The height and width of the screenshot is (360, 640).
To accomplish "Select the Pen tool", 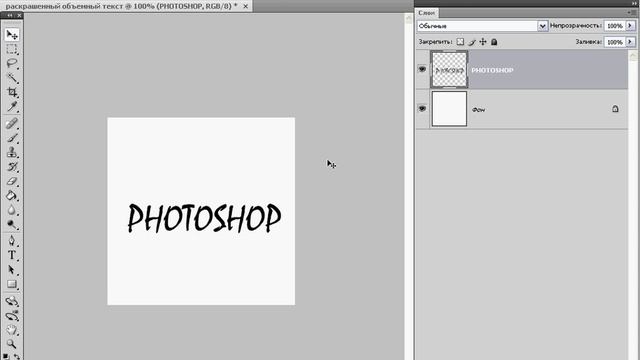I will (x=12, y=241).
